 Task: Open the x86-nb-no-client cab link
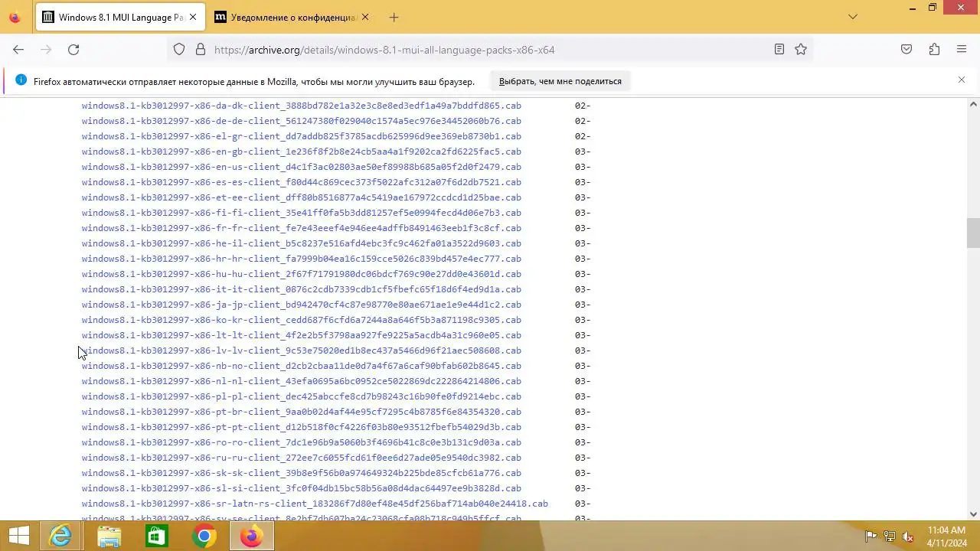pyautogui.click(x=302, y=366)
